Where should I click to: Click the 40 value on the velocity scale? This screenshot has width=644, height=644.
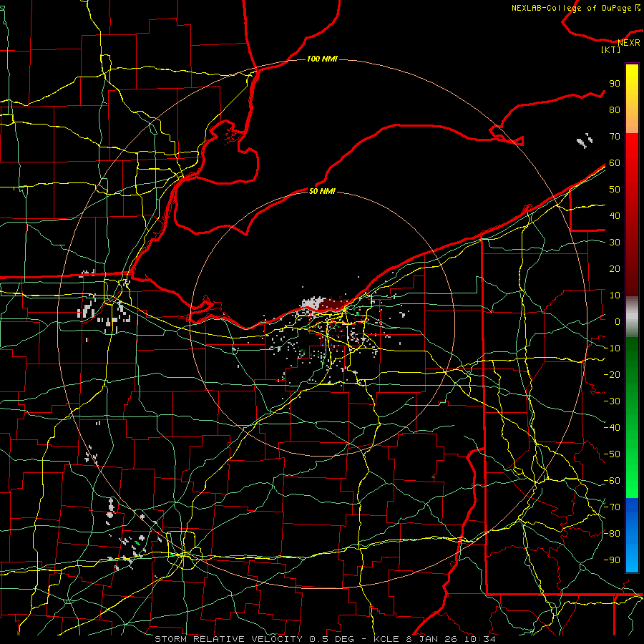pyautogui.click(x=615, y=216)
